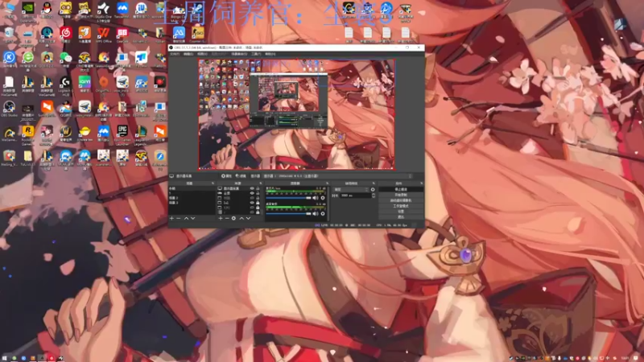Open transition properties gear beside the Fade dropdown
644x362 pixels.
pyautogui.click(x=373, y=190)
